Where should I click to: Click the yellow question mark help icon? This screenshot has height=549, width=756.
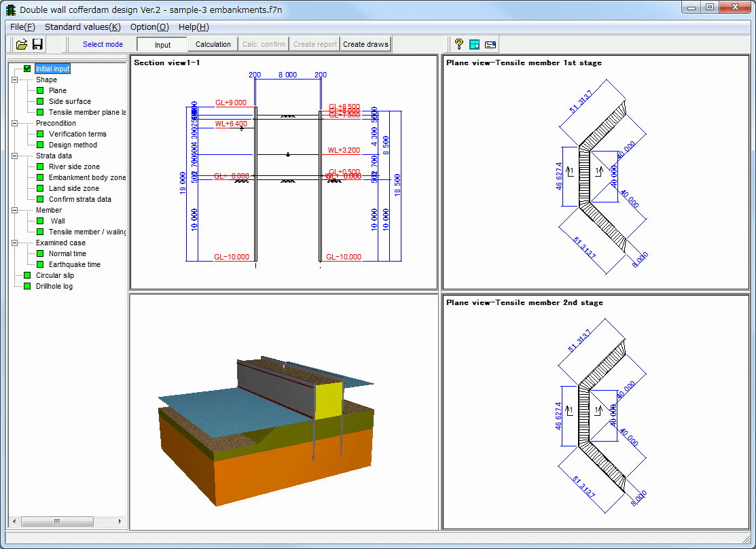[x=459, y=44]
